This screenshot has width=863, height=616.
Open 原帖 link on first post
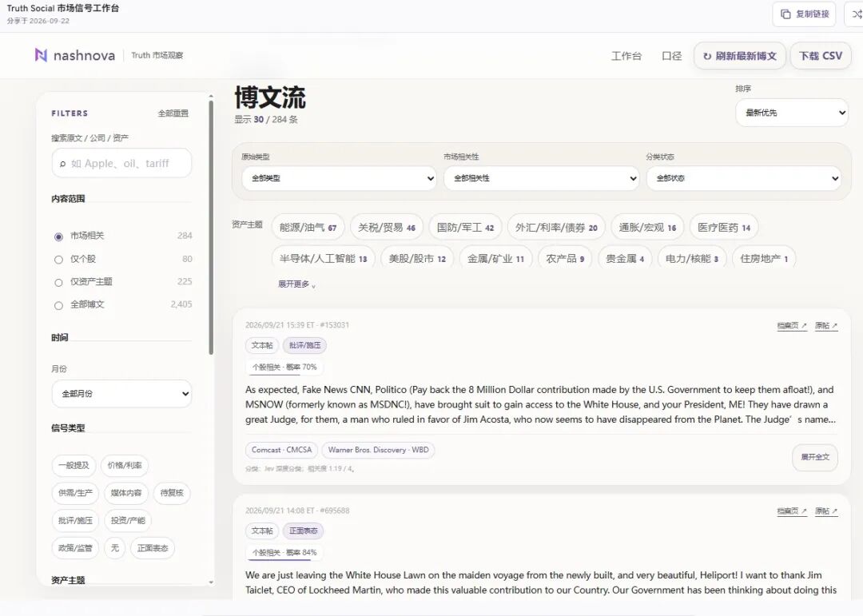pyautogui.click(x=826, y=325)
